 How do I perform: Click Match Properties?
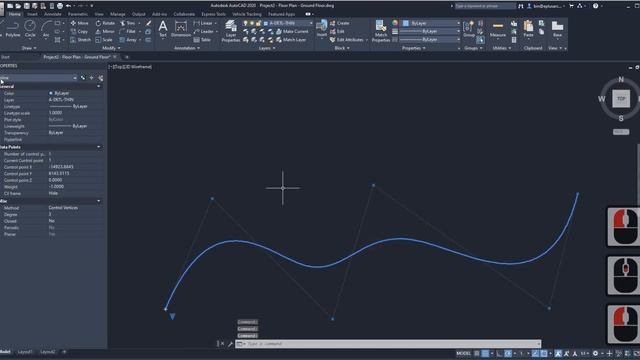click(381, 31)
